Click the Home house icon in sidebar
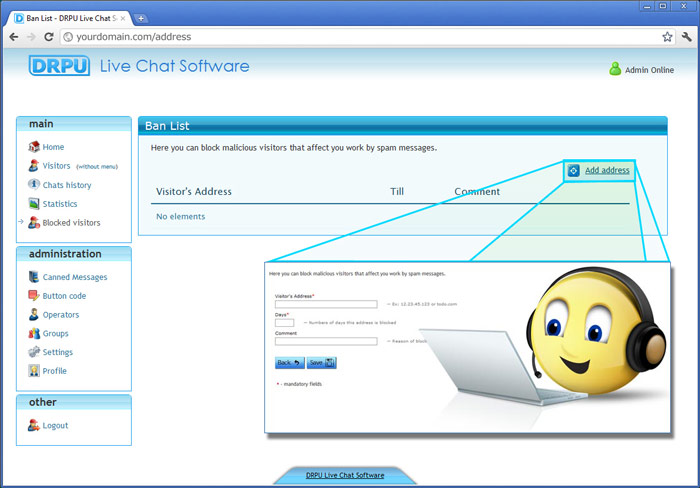 coord(34,146)
